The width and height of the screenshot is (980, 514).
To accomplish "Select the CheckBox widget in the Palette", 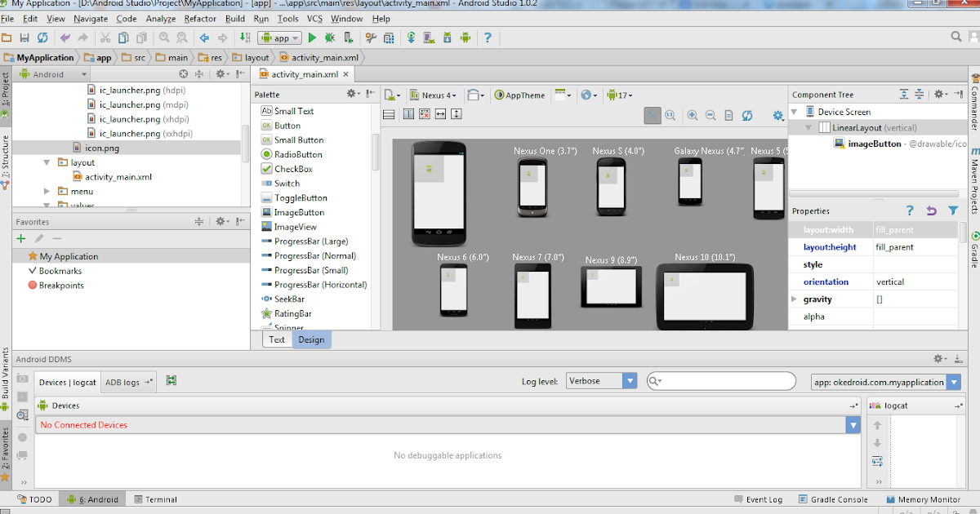I will point(294,167).
